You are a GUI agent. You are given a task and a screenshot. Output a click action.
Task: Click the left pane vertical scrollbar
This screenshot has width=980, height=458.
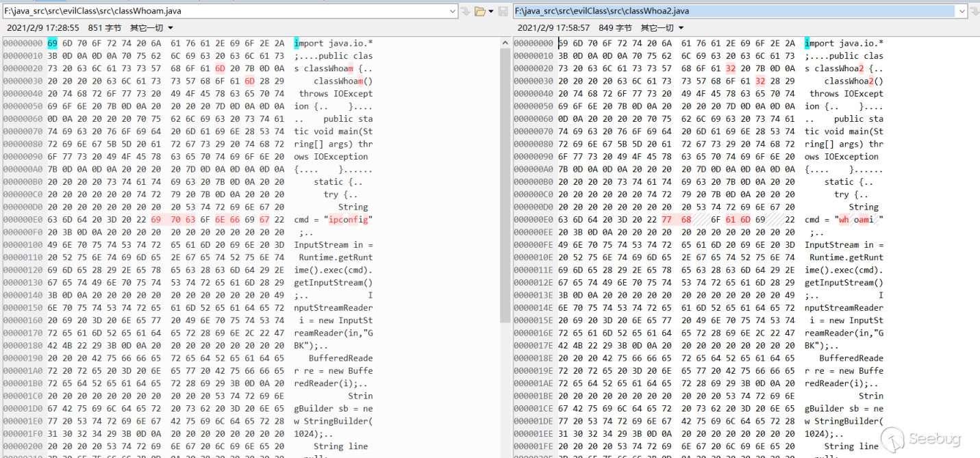[x=505, y=205]
